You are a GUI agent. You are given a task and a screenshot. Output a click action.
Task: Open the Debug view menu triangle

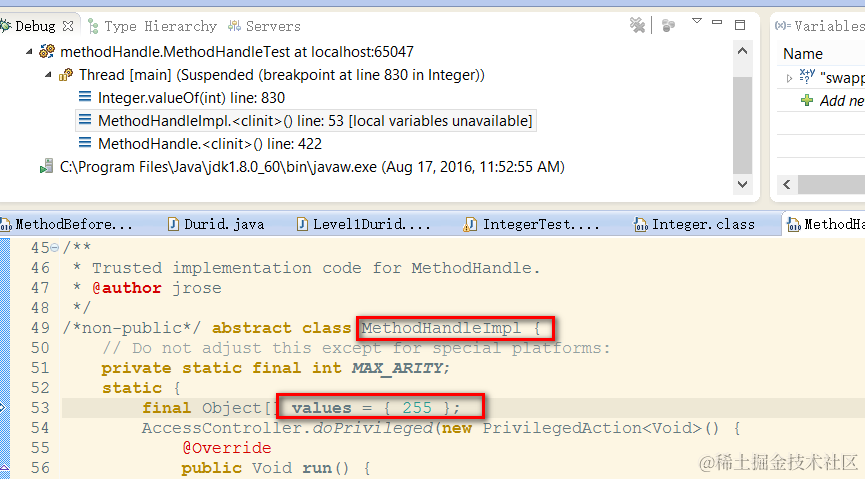tap(697, 21)
